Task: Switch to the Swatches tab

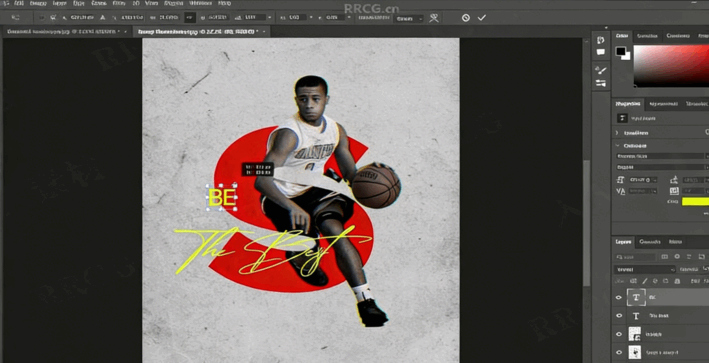Action: pos(647,36)
